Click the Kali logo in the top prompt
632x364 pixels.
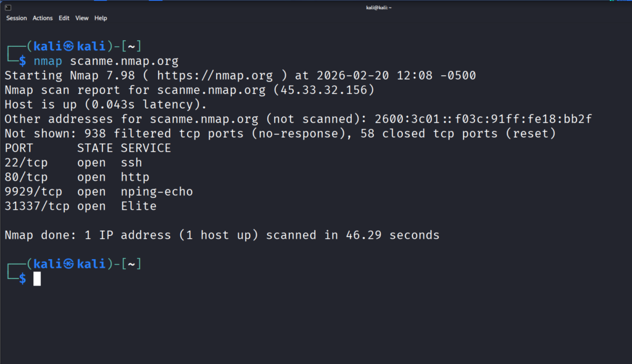pos(69,46)
